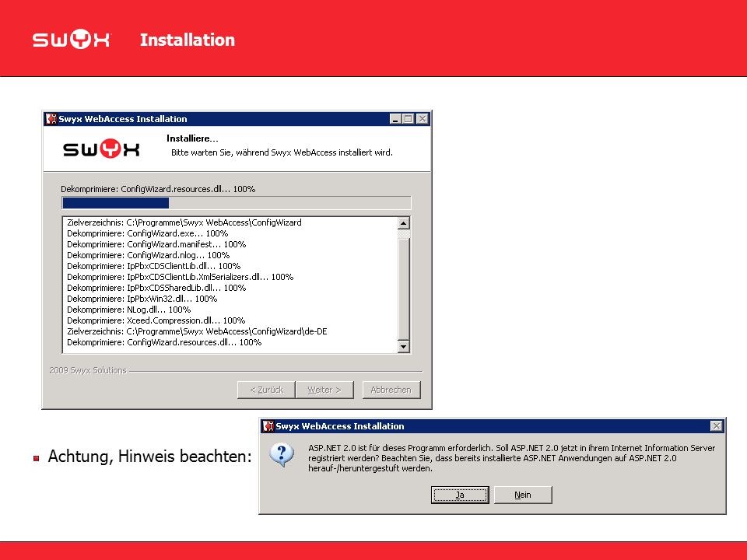Click Swyx icon in ASP.NET dialog title bar
Image resolution: width=747 pixels, height=560 pixels.
coord(268,426)
